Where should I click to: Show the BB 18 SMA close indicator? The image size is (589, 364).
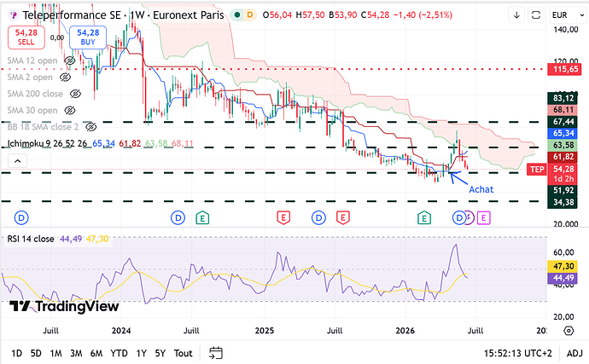coord(90,127)
